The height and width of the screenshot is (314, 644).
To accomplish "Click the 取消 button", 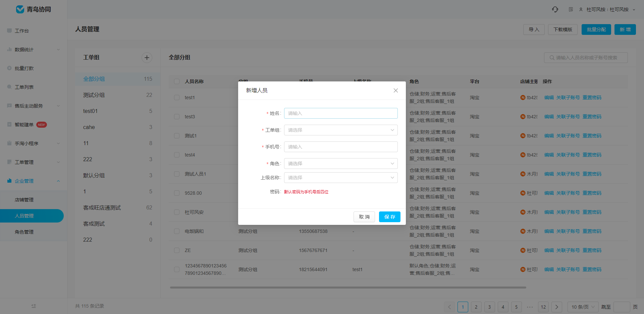I will [364, 217].
